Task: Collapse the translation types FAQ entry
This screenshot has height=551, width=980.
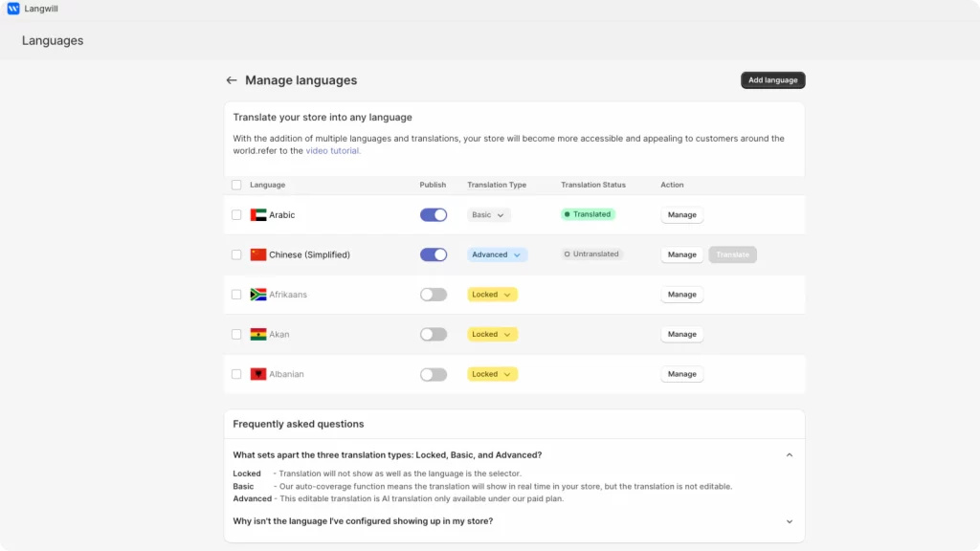Action: click(790, 454)
